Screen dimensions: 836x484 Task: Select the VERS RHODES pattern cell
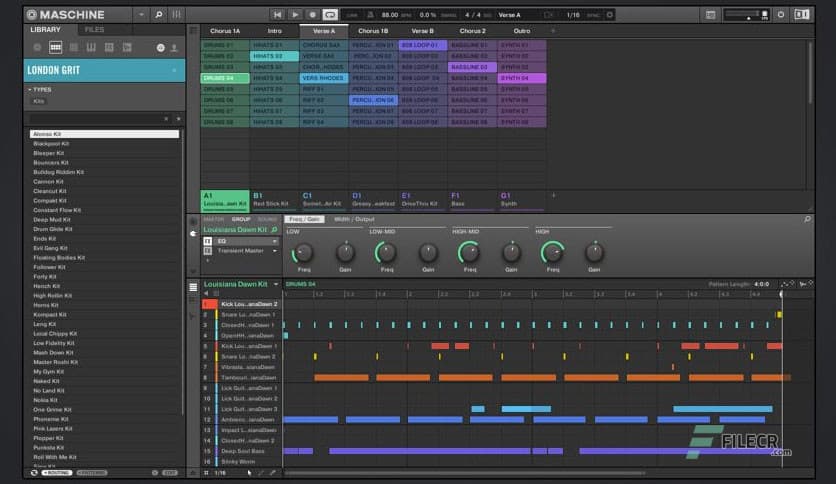click(x=324, y=78)
